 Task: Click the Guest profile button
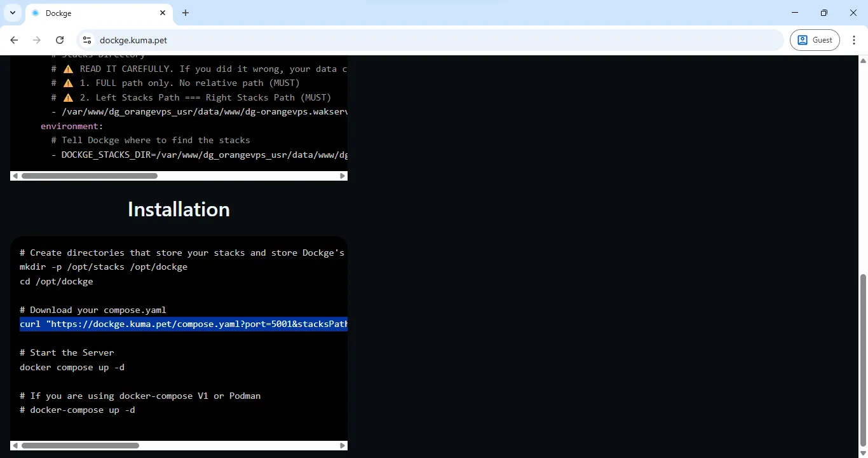(815, 39)
